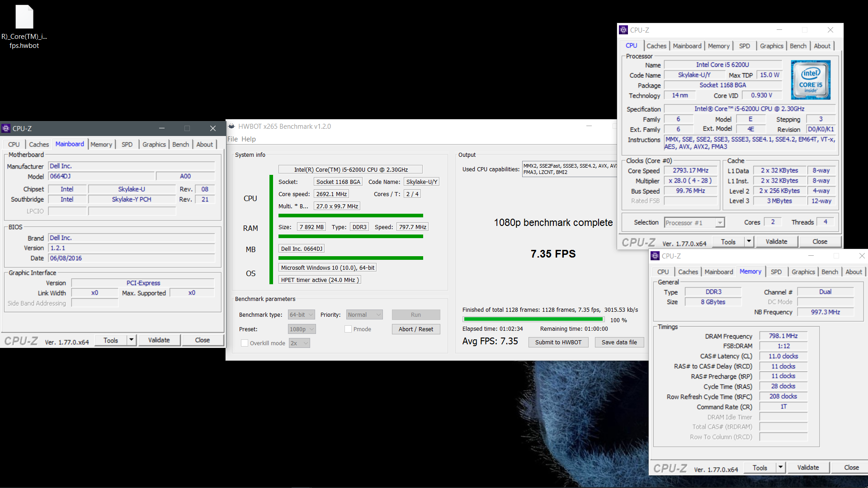This screenshot has height=488, width=868.
Task: Click the green bar under the CPU info
Action: 351,216
